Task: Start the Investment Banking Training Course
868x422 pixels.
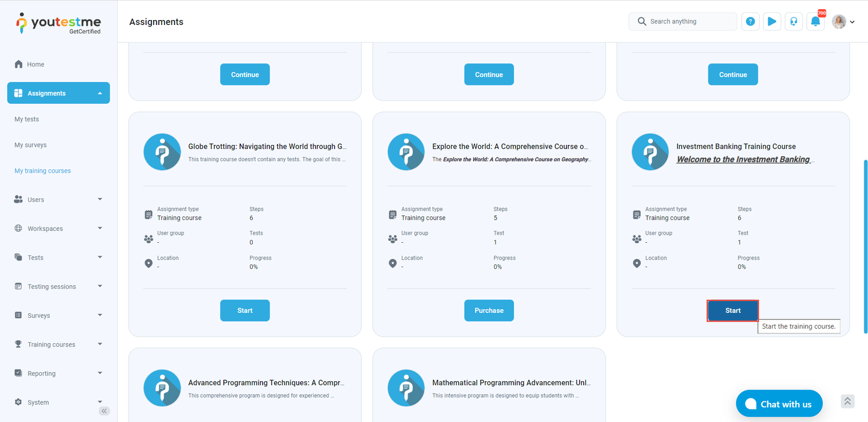Action: (x=733, y=311)
